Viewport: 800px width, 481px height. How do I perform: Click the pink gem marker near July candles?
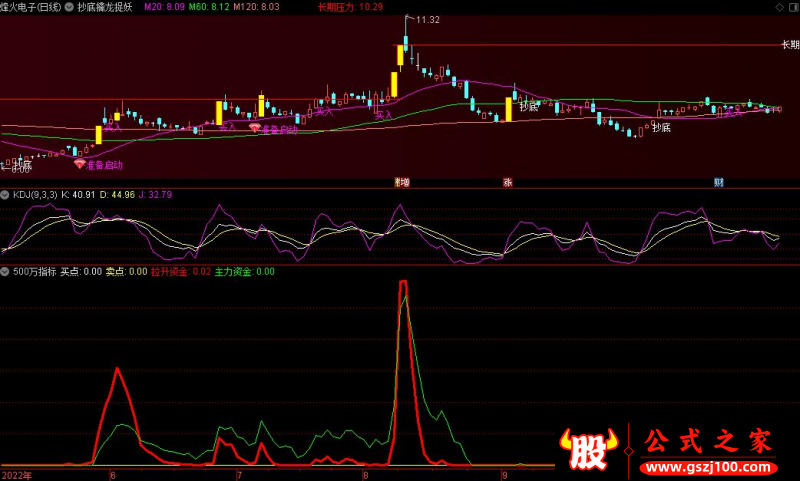255,128
